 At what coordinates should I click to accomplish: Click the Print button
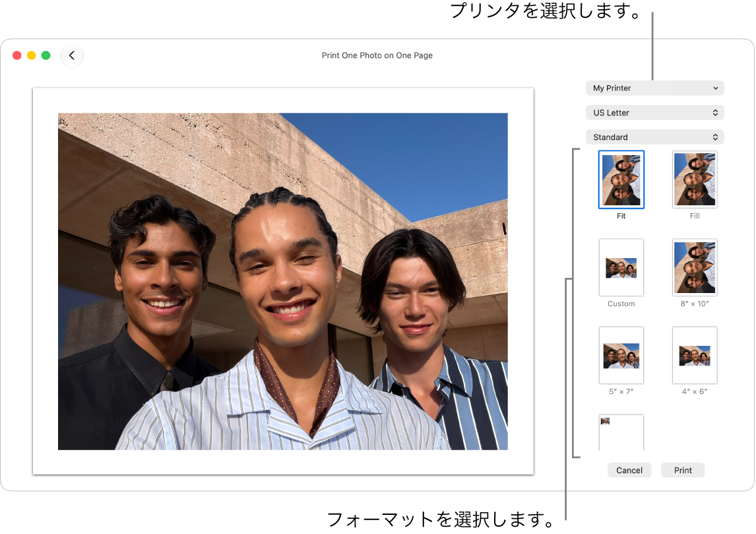(683, 471)
